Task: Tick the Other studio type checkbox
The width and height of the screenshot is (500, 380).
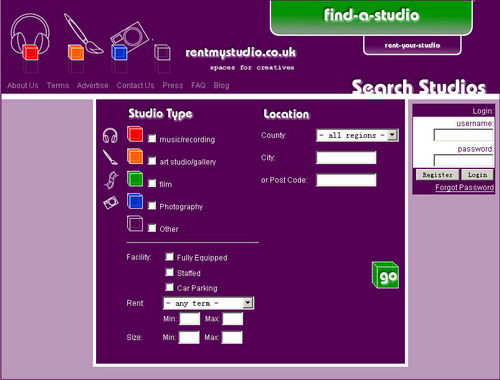Action: pos(152,228)
